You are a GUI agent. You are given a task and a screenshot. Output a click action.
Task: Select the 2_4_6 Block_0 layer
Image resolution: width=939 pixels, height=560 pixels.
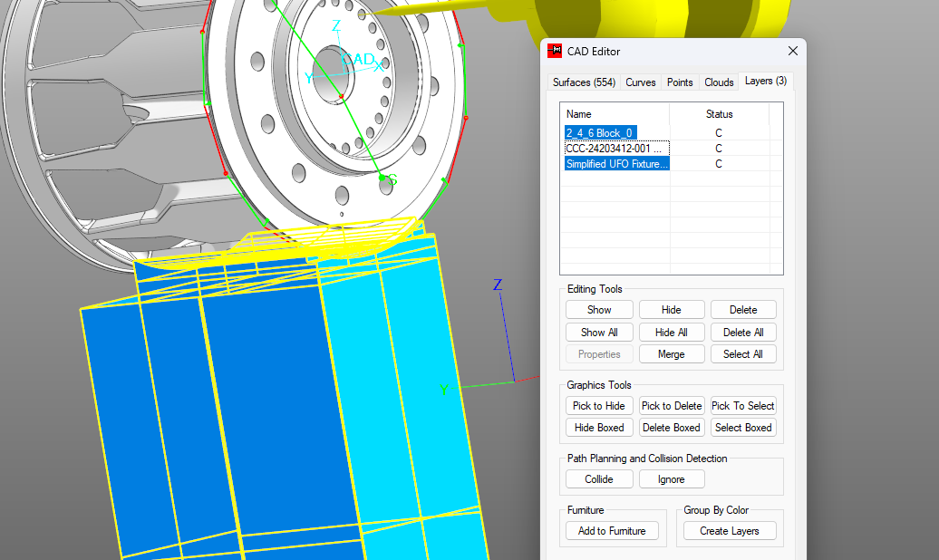[600, 133]
